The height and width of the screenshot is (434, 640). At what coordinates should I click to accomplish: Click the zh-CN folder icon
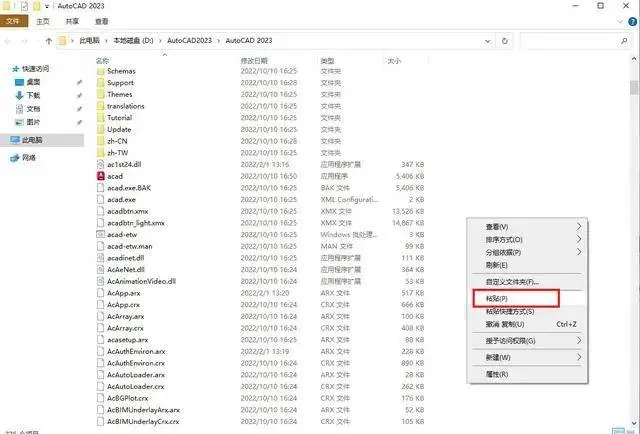point(101,141)
